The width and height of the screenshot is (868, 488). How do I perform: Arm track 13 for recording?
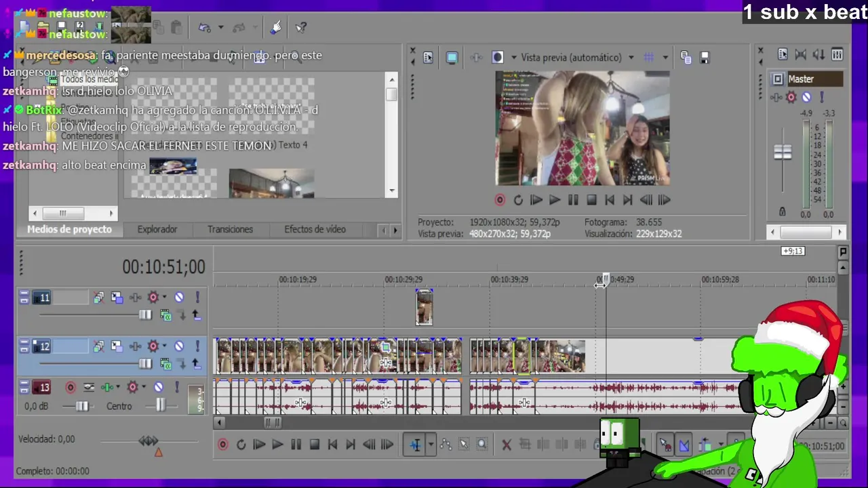71,387
